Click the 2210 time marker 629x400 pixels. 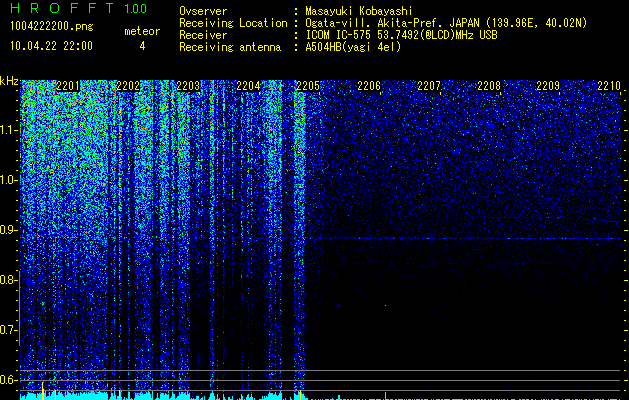click(609, 86)
